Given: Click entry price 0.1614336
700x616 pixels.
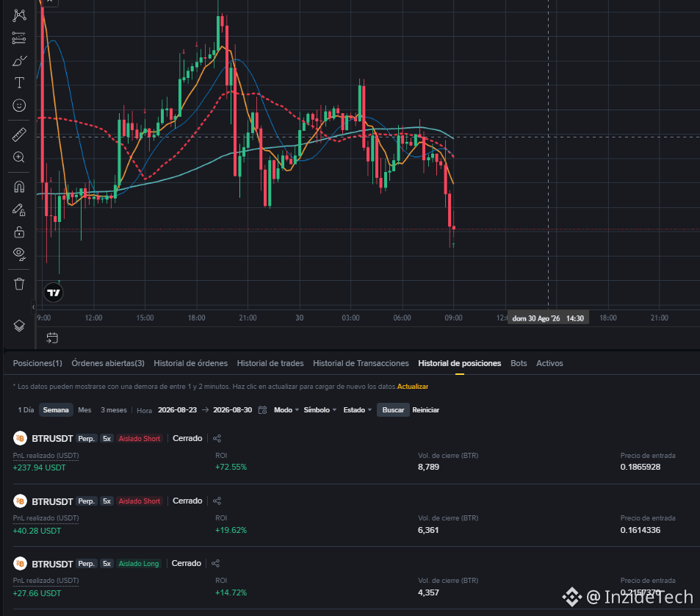Looking at the screenshot, I should click(x=641, y=530).
